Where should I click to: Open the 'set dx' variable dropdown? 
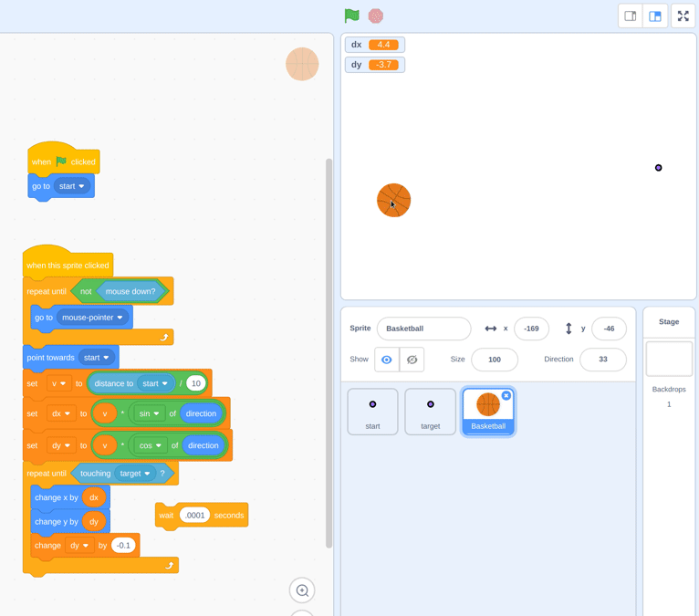coord(61,413)
